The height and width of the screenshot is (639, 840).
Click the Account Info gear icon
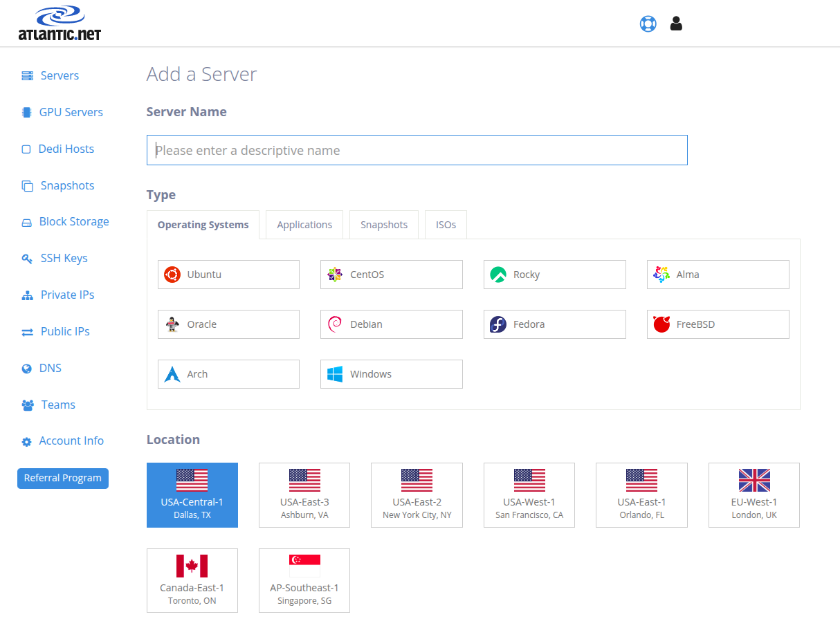click(27, 442)
